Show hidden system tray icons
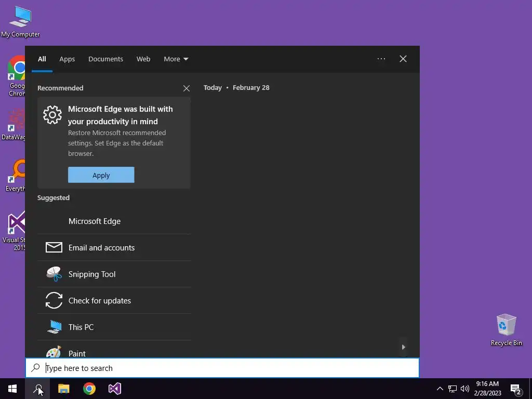The height and width of the screenshot is (399, 532). 440,389
